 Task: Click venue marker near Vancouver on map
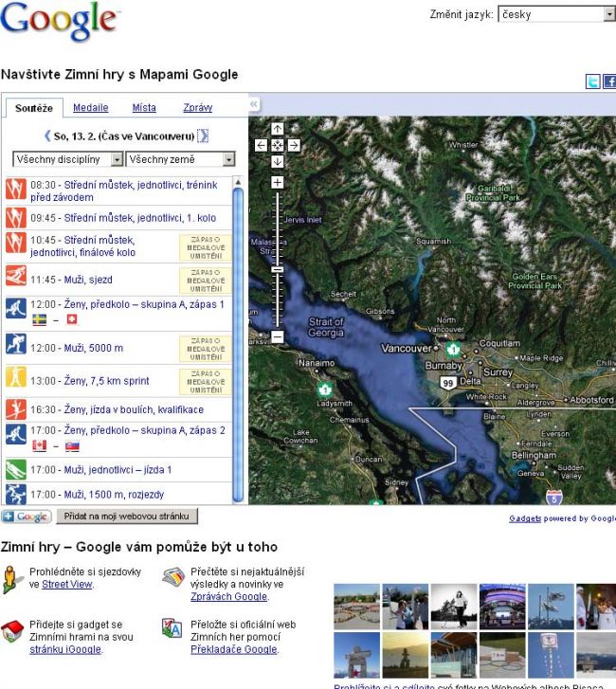click(453, 350)
